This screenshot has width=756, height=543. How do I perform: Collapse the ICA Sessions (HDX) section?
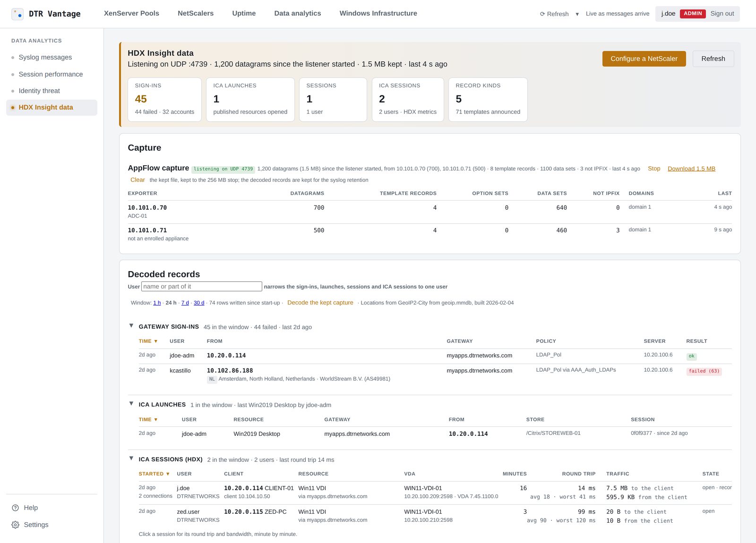click(x=131, y=458)
